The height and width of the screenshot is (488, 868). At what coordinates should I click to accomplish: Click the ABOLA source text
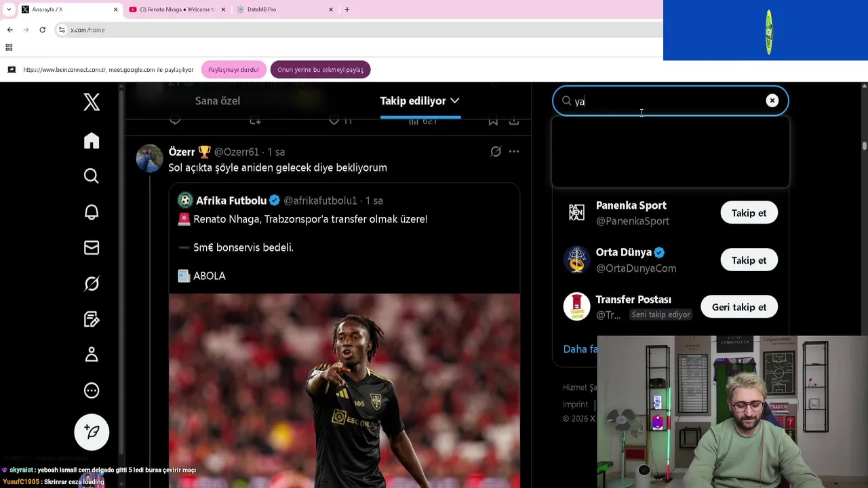pos(210,276)
